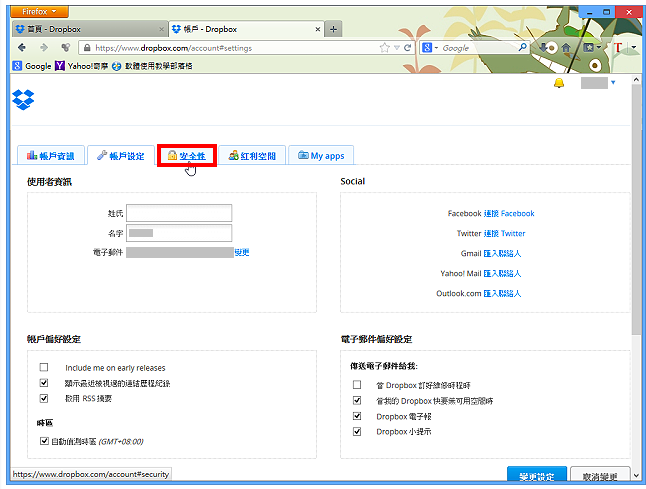Toggle 顯示最近檢視過的連結歷程紀錄 checkbox

[44, 383]
